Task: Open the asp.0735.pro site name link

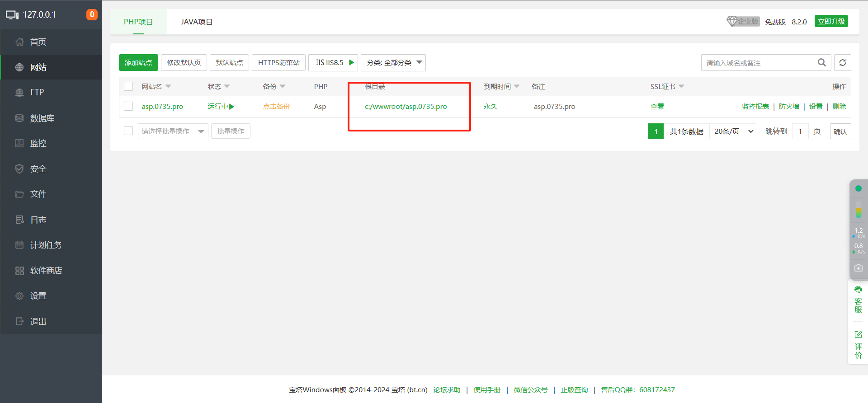Action: [162, 107]
